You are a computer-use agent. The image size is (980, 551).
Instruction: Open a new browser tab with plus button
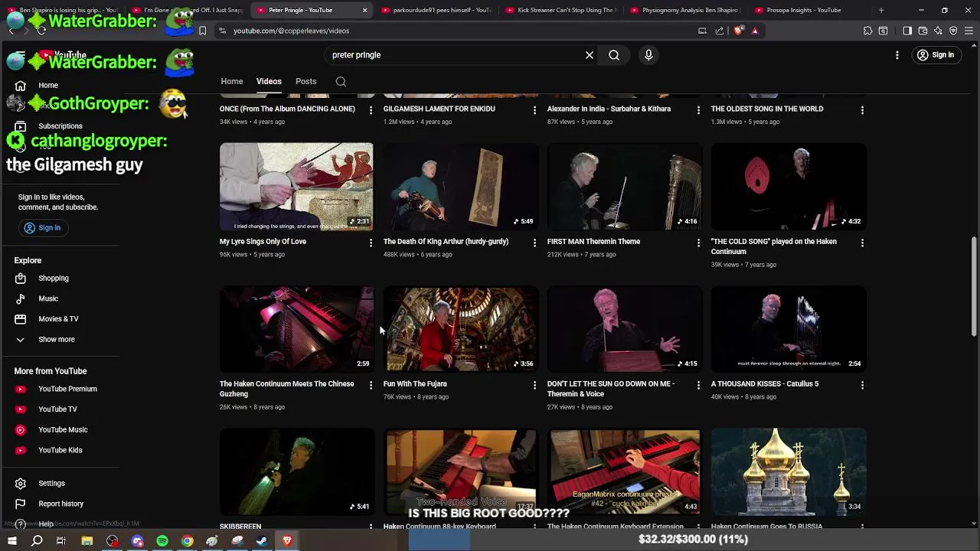[881, 10]
